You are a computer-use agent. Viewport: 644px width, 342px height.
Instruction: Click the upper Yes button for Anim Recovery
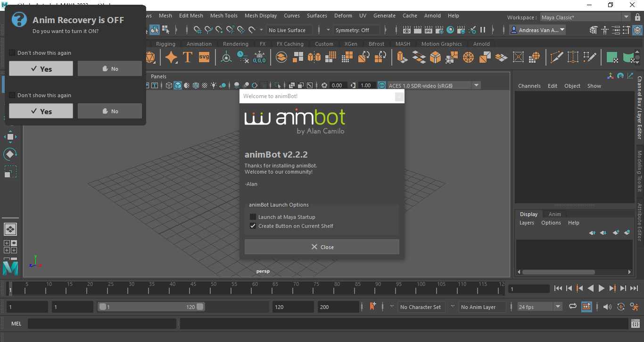pos(41,68)
